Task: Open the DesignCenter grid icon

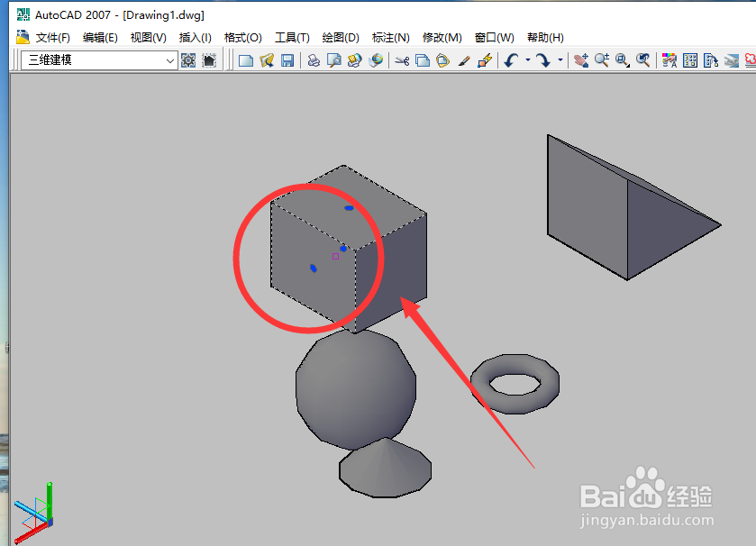Action: [x=690, y=60]
